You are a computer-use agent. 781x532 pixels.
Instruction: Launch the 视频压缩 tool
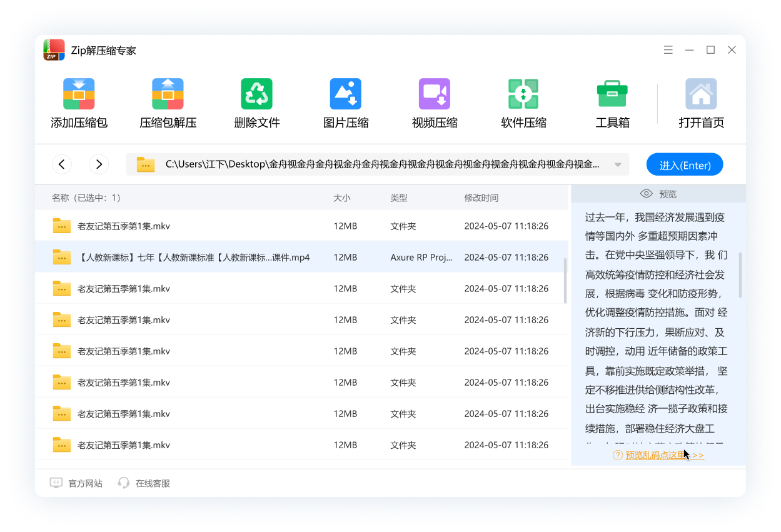(x=435, y=94)
